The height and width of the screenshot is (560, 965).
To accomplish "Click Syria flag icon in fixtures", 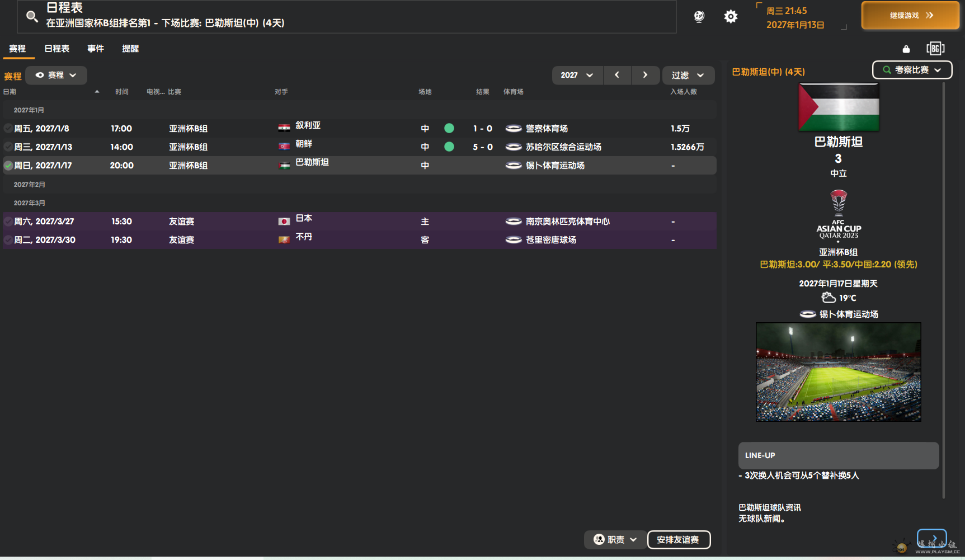I will 284,128.
